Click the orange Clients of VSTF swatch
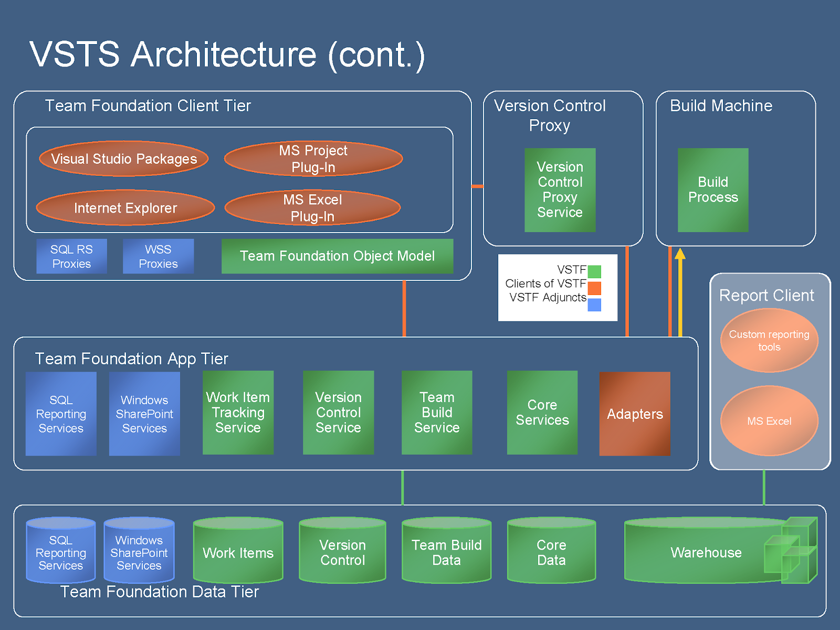 pyautogui.click(x=594, y=288)
